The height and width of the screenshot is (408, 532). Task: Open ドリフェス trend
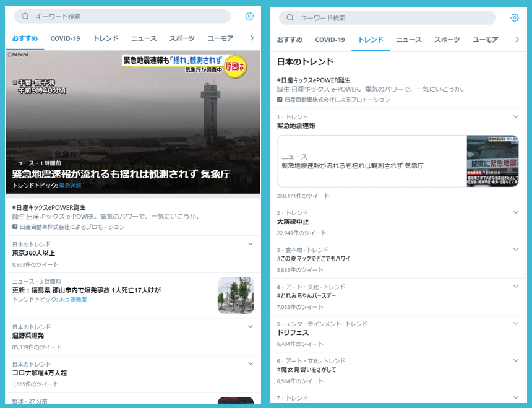click(x=293, y=332)
